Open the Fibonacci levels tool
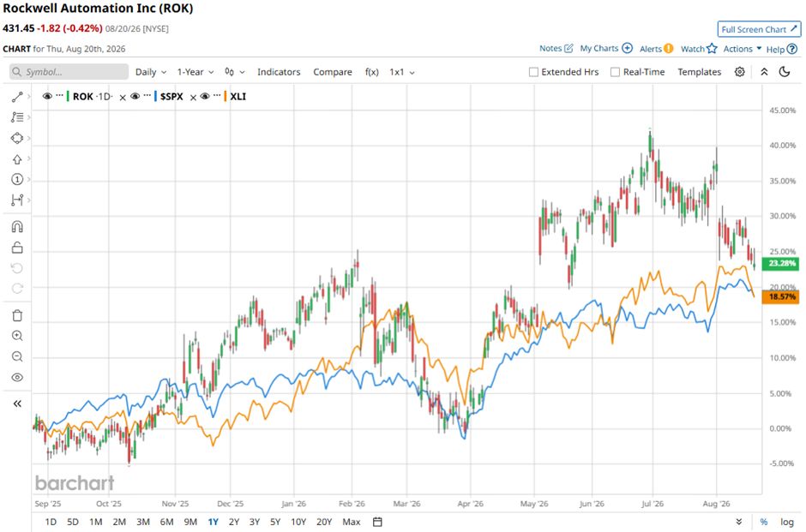This screenshot has height=532, width=806. point(17,117)
